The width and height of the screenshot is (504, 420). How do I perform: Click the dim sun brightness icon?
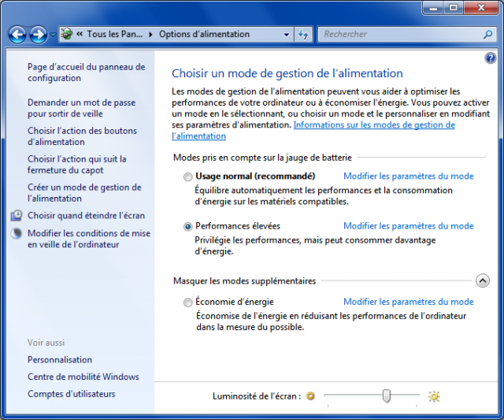[x=310, y=396]
